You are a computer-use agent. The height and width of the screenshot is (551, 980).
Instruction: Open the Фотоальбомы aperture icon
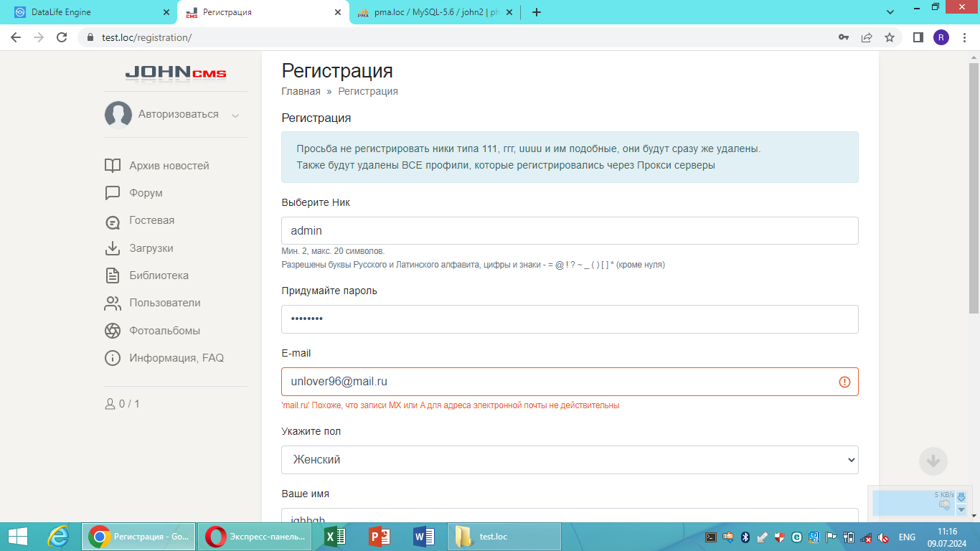point(113,331)
